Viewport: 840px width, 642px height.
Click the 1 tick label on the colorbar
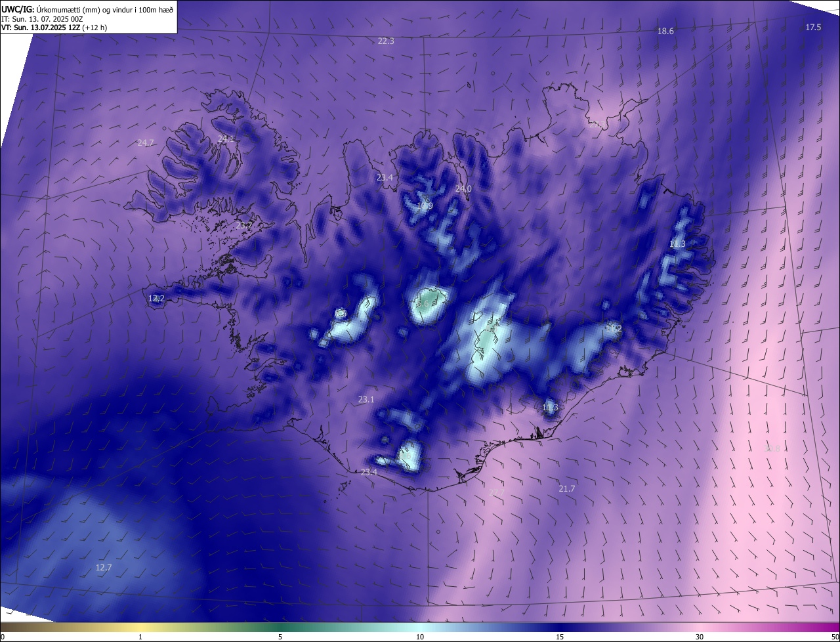click(x=140, y=637)
